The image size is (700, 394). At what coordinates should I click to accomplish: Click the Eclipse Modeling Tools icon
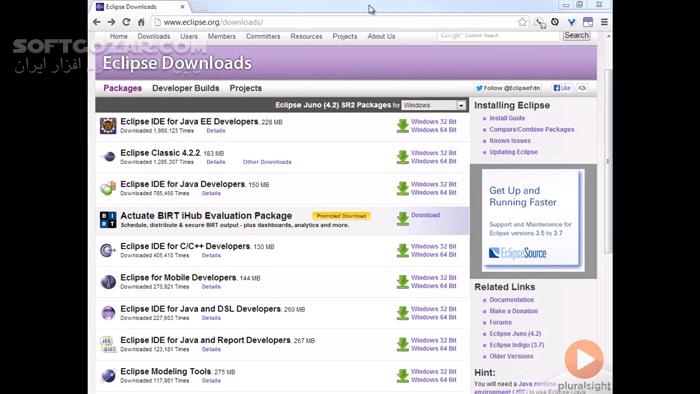108,376
